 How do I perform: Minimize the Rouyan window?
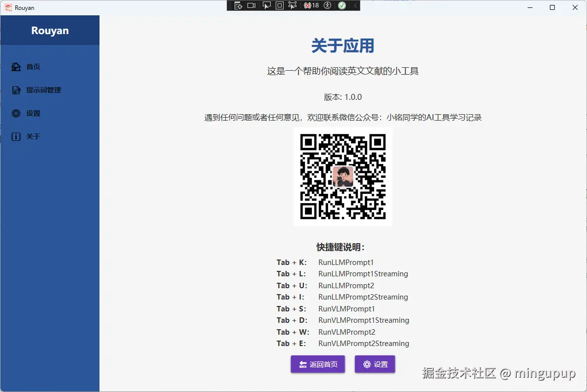530,7
